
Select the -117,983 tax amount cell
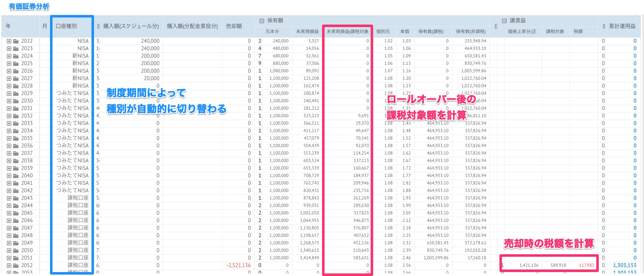(585, 266)
